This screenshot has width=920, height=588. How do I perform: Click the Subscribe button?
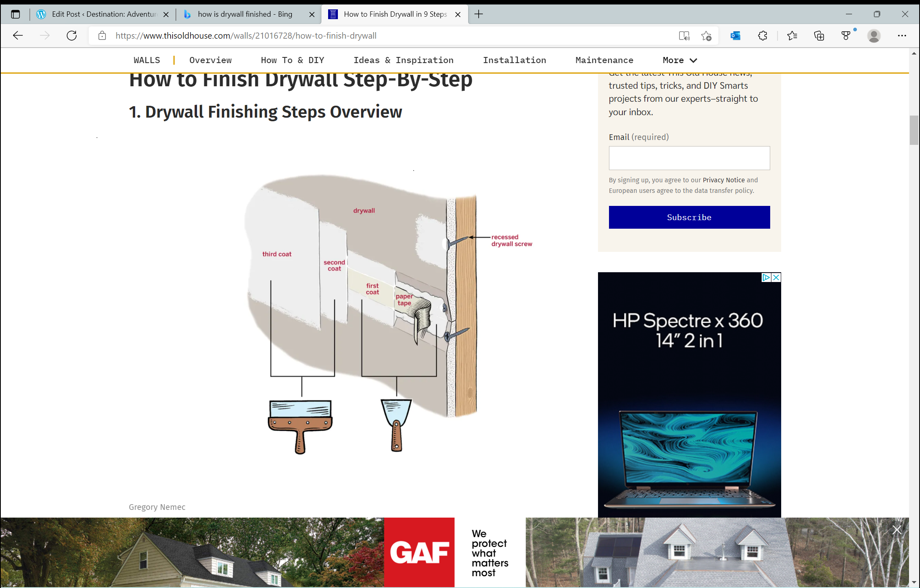tap(689, 217)
